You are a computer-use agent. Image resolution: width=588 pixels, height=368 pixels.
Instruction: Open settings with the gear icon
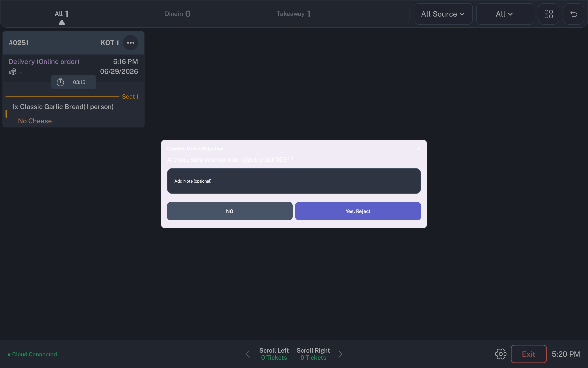pyautogui.click(x=500, y=354)
